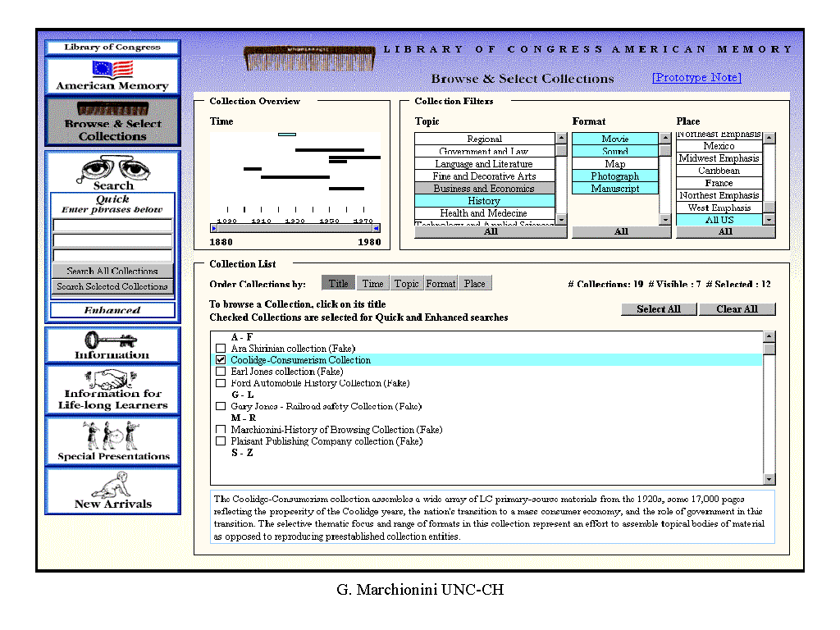Open the Information key icon

[112, 340]
